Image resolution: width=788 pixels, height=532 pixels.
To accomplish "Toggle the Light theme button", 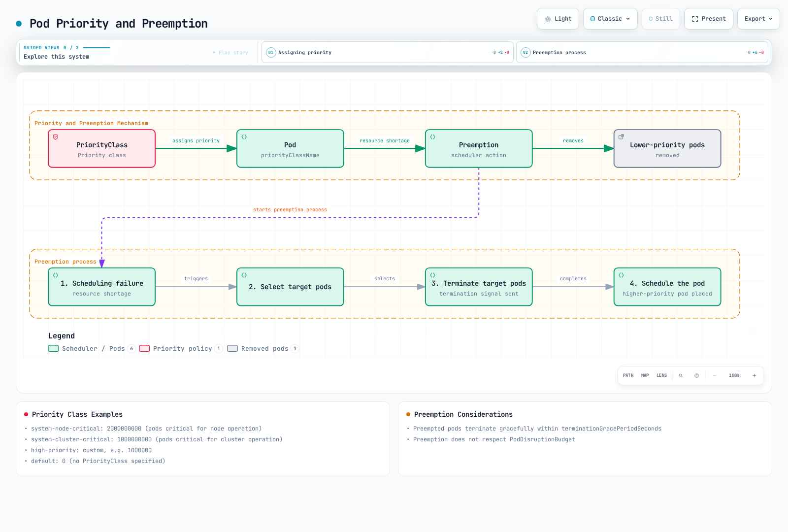I will (x=558, y=19).
